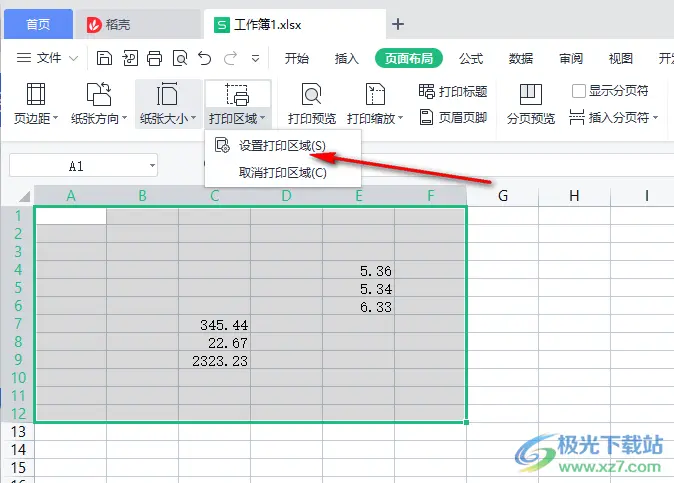Viewport: 674px width, 483px height.
Task: Click the Save icon in quick toolbar
Action: coord(104,58)
